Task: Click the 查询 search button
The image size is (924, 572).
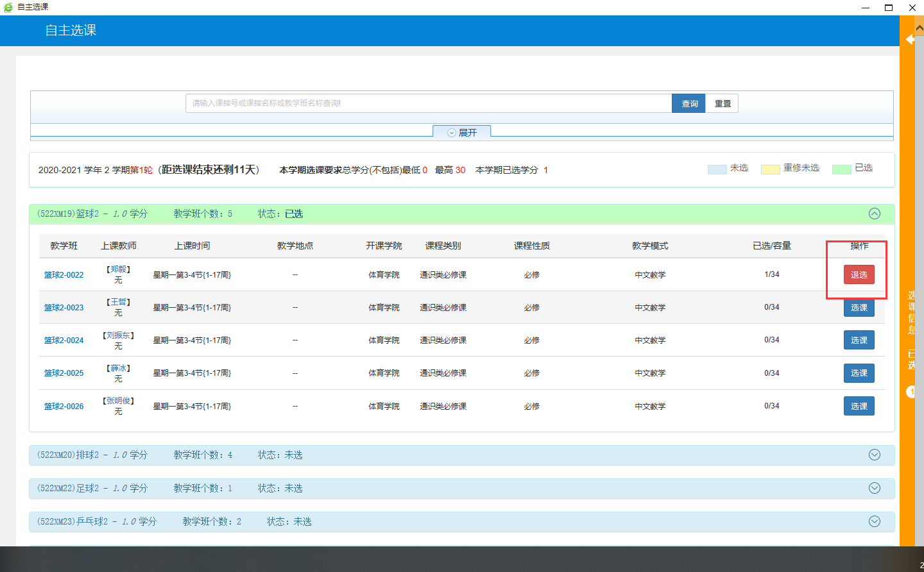Action: tap(689, 103)
